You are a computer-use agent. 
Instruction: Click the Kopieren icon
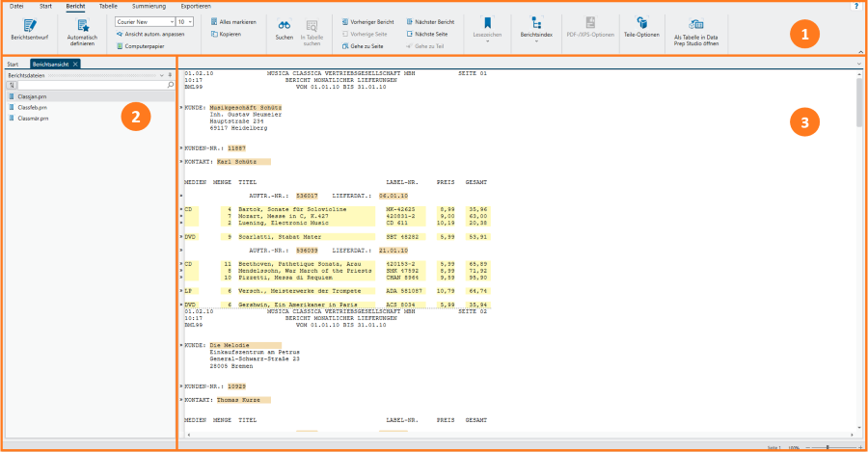(x=214, y=34)
